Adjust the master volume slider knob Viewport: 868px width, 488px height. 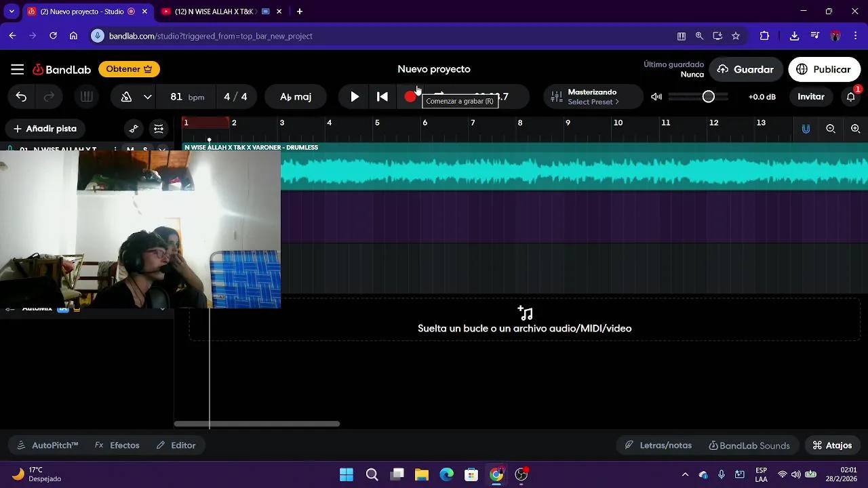click(709, 97)
